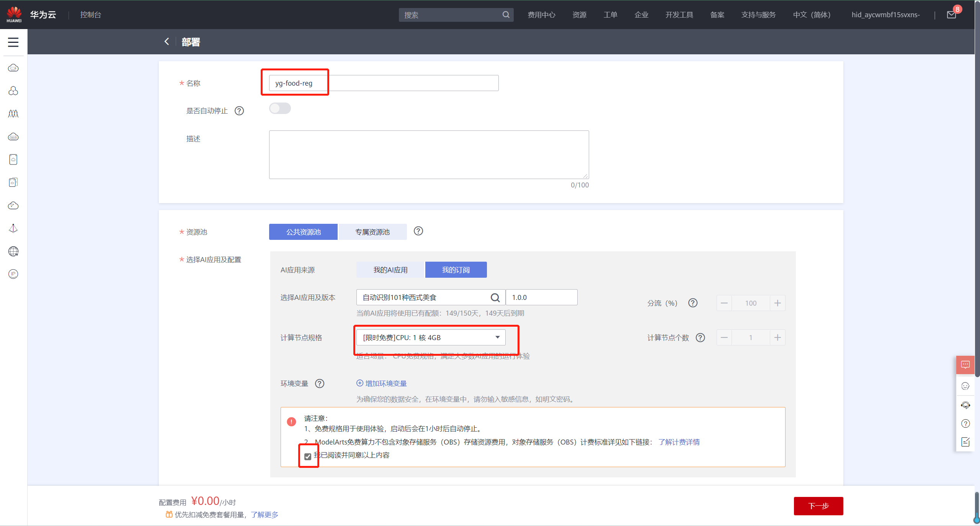This screenshot has height=526, width=980.
Task: Click the search magnifier in top bar
Action: click(506, 15)
